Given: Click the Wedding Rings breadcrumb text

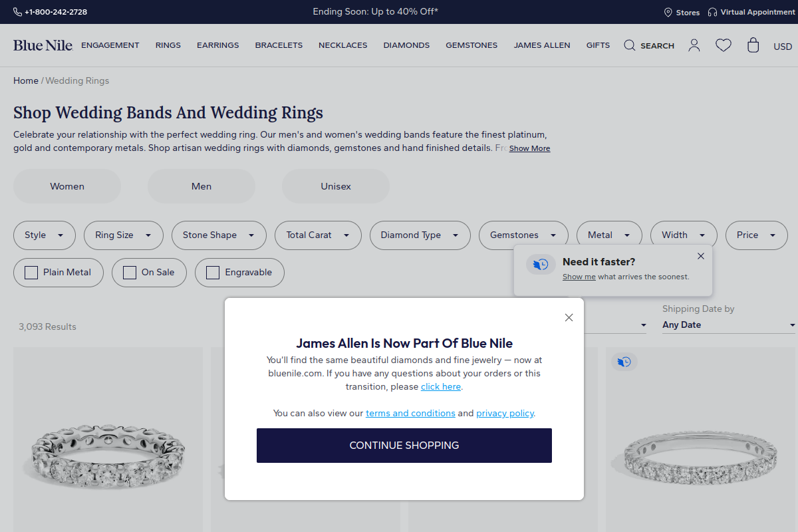Looking at the screenshot, I should (77, 80).
